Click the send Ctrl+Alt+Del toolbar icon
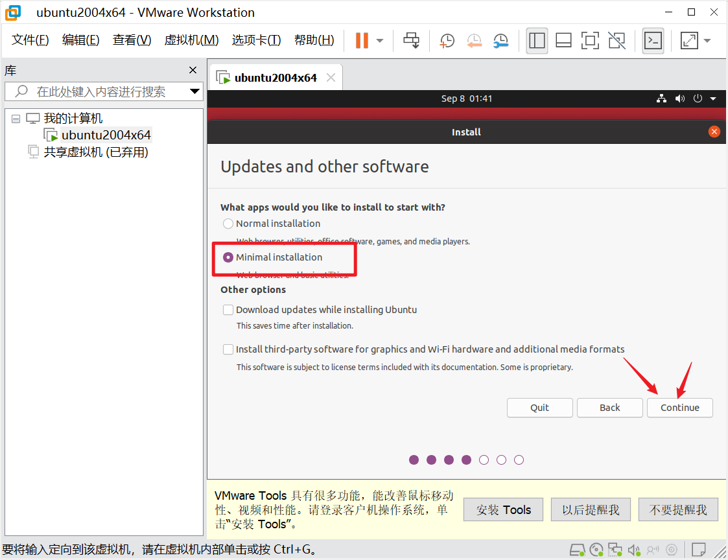Image resolution: width=728 pixels, height=560 pixels. point(412,40)
